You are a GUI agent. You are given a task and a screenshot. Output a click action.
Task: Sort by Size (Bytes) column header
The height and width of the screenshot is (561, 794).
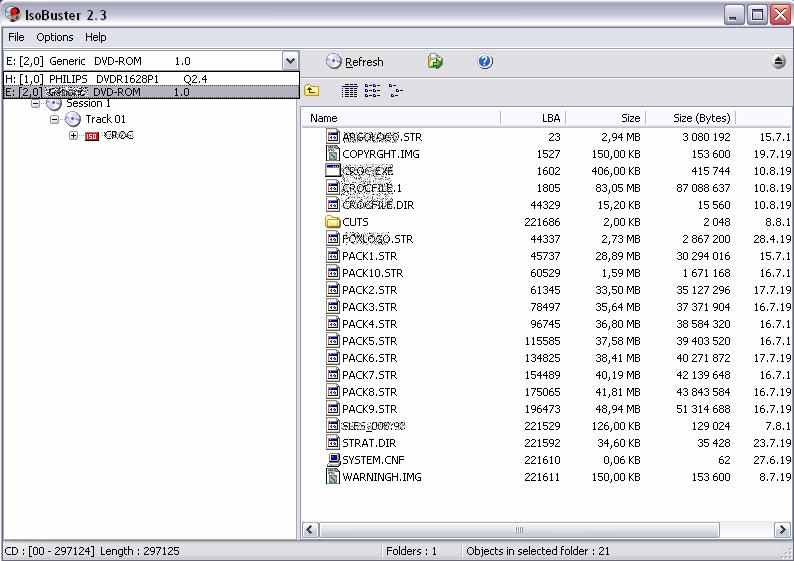pyautogui.click(x=701, y=118)
